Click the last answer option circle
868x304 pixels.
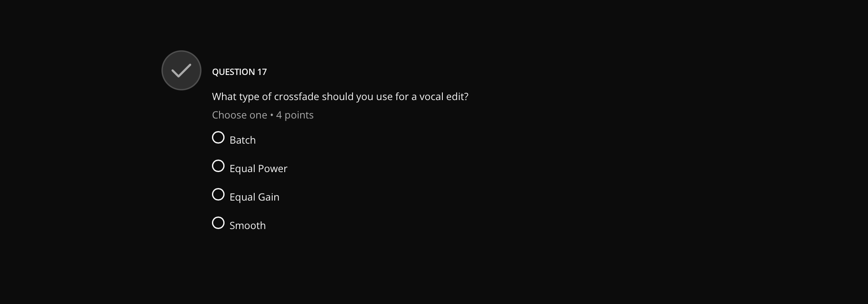click(x=218, y=223)
